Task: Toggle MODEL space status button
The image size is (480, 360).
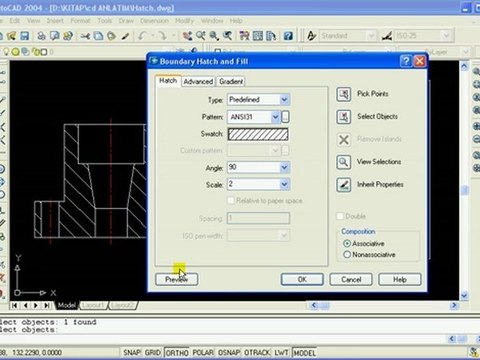Action: click(304, 352)
